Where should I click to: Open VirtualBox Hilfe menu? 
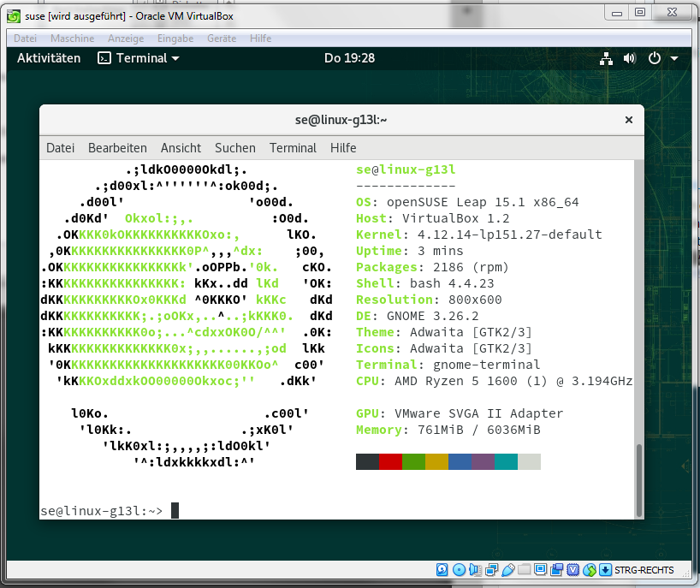point(260,39)
